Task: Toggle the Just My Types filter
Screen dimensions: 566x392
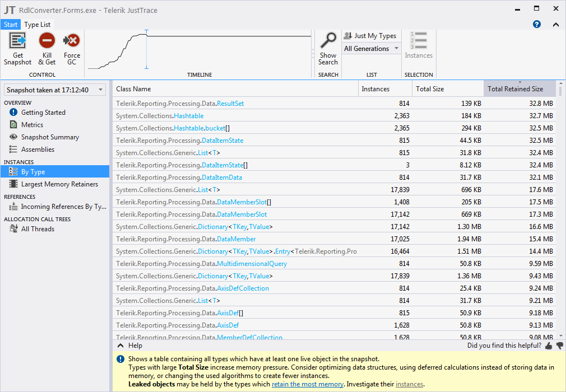Action: (x=370, y=36)
